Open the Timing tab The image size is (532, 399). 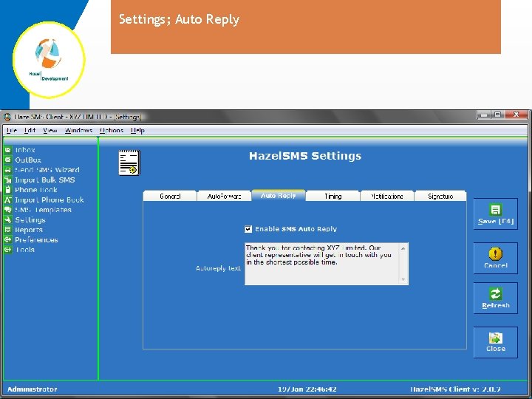pyautogui.click(x=332, y=196)
